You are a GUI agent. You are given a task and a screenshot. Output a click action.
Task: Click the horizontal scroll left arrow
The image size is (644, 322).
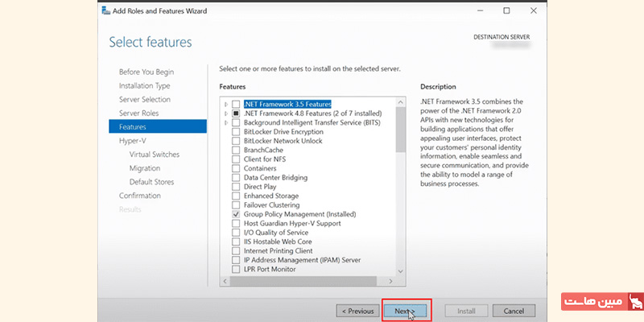(225, 281)
